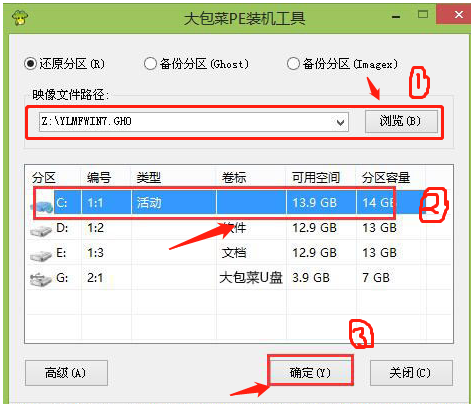Click the 卷标 column header
This screenshot has height=404, width=471.
point(234,178)
